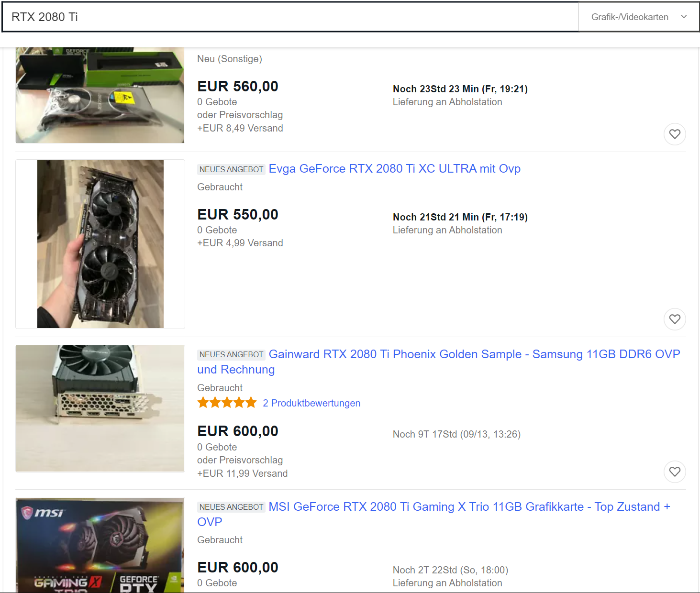700x593 pixels.
Task: Click 'Noch 23Std 23 Min (Fr, 19:21)' text
Action: tap(460, 89)
